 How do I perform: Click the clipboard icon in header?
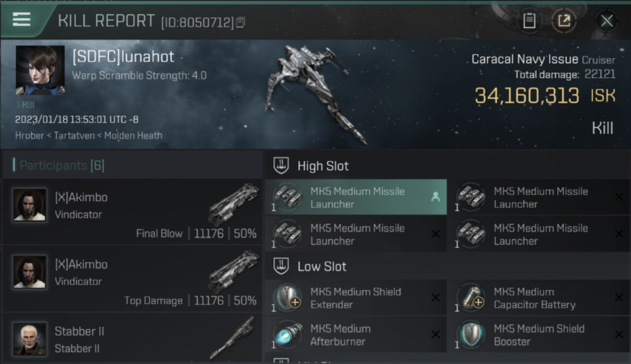pyautogui.click(x=529, y=21)
